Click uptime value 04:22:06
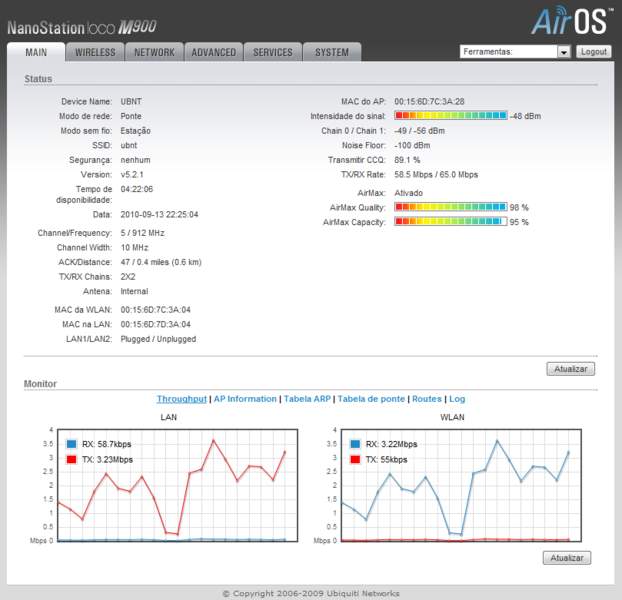622x600 pixels. 136,189
